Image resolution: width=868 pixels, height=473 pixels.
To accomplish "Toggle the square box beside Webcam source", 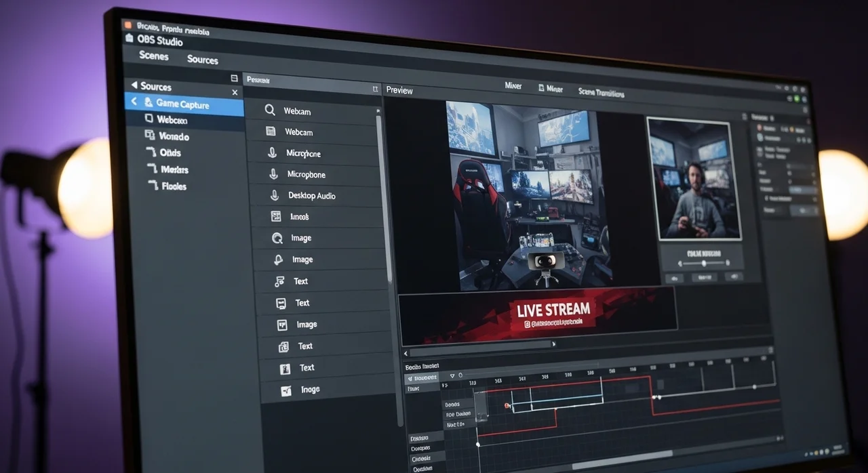I will tap(149, 119).
